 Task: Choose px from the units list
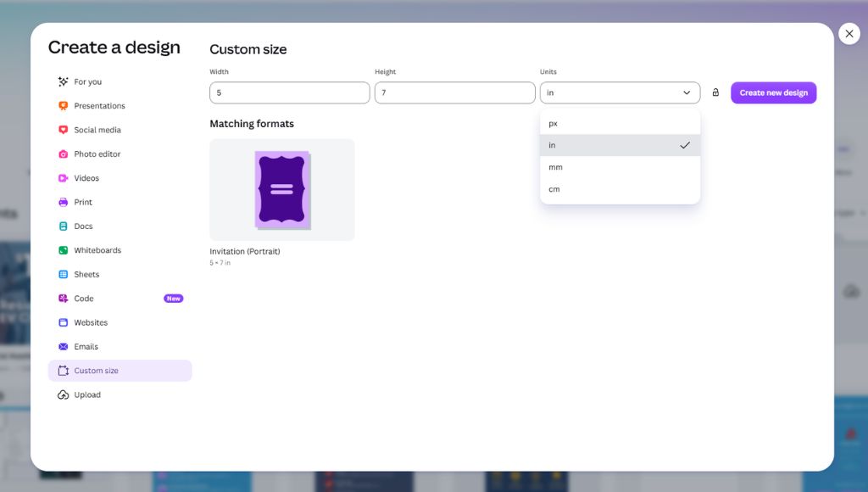620,124
